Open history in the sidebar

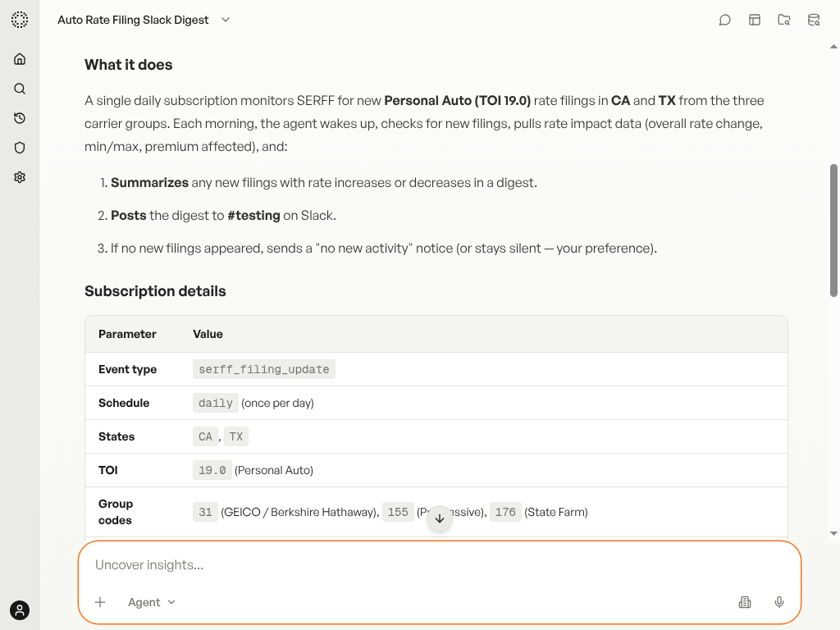[x=20, y=118]
